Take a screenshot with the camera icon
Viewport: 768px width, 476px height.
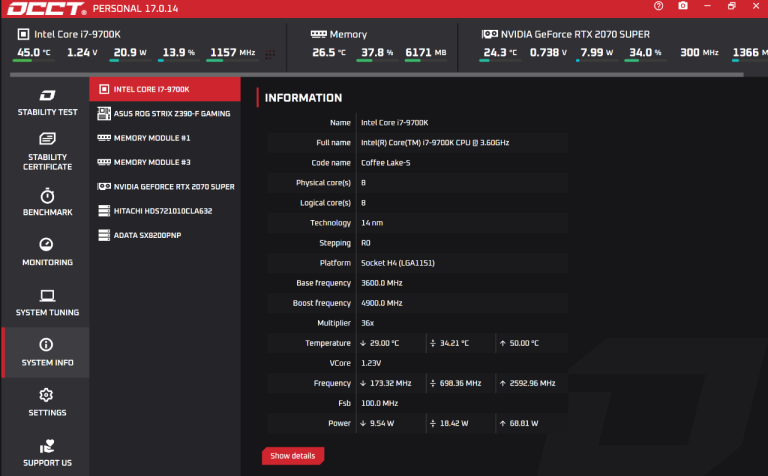(683, 6)
